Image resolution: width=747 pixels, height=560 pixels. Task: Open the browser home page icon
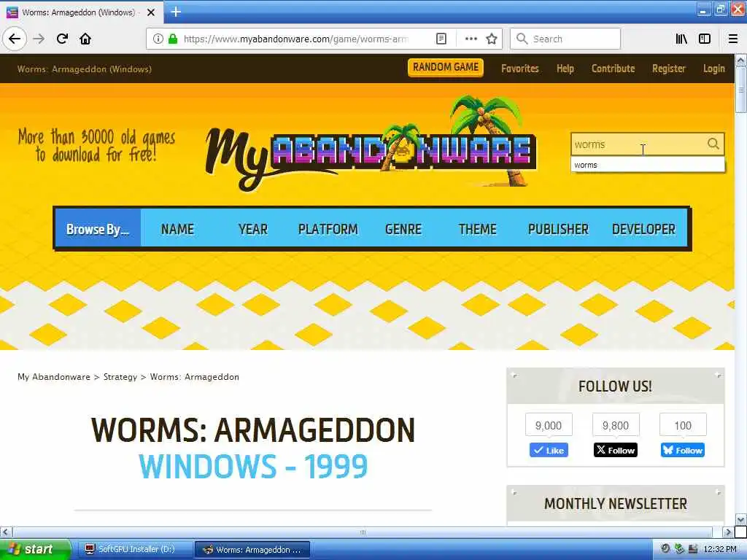(85, 39)
